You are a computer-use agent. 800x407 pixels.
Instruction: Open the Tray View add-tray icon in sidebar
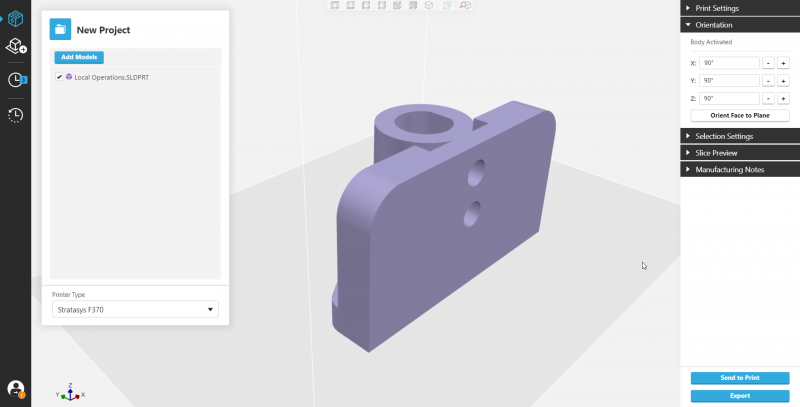coord(16,46)
